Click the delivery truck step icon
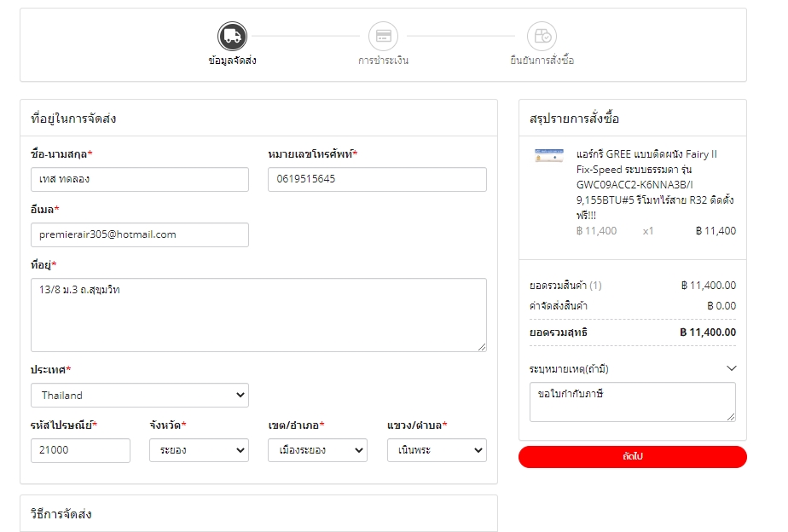788x532 pixels. click(232, 36)
